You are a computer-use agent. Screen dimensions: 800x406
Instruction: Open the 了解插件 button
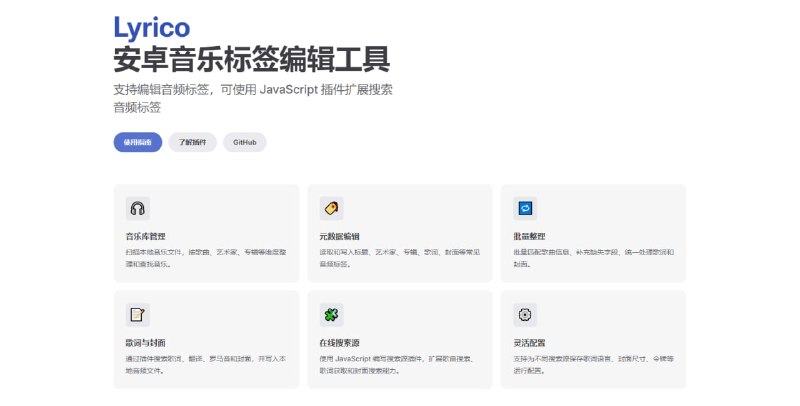(192, 142)
